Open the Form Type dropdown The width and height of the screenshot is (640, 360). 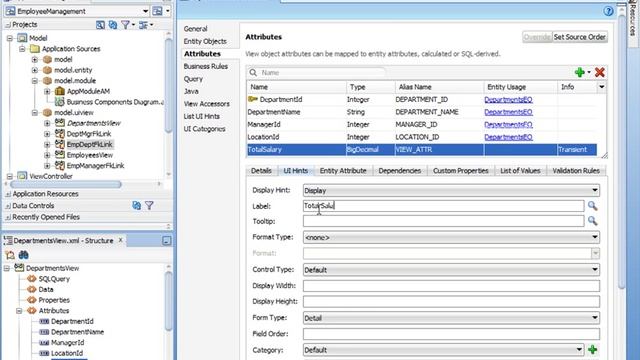(x=595, y=318)
